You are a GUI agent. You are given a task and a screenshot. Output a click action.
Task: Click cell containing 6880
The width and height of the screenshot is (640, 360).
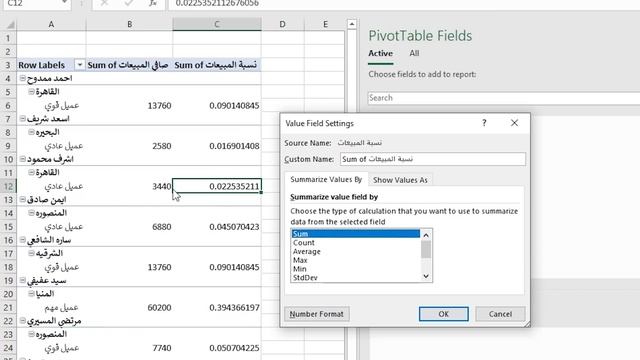point(129,227)
